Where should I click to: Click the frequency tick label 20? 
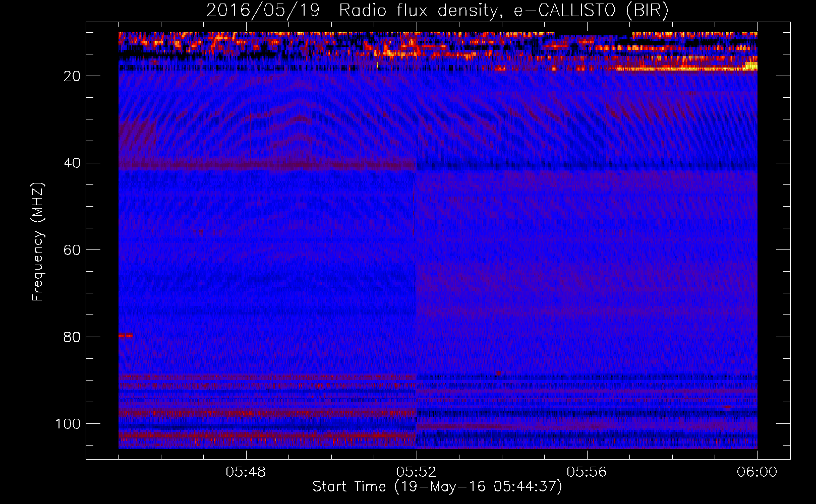(72, 76)
